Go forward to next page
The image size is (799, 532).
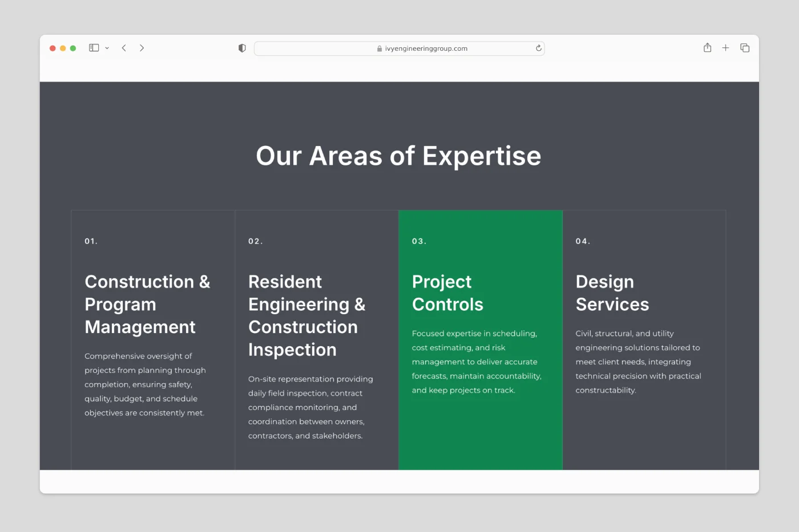[142, 48]
